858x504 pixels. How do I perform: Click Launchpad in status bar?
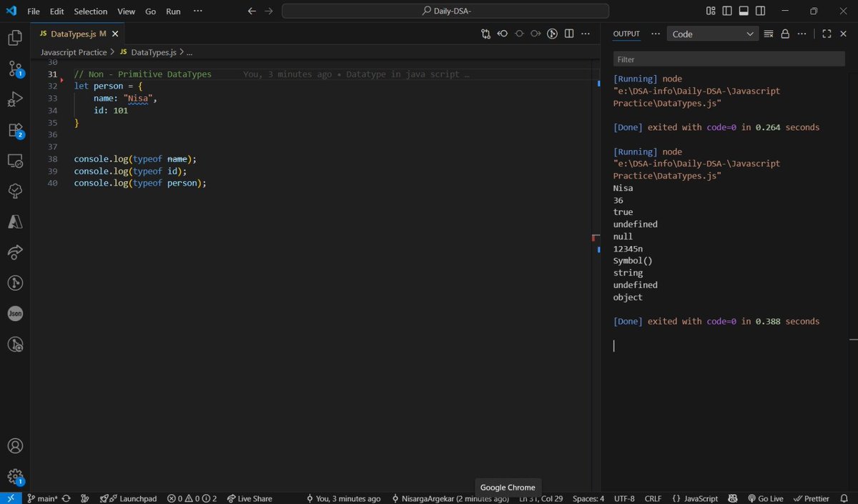tap(128, 498)
